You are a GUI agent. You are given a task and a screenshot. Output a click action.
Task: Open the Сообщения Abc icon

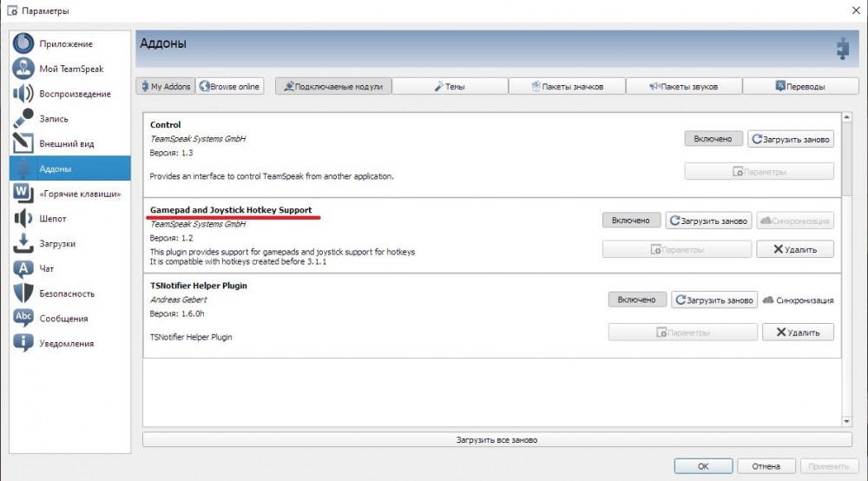[x=23, y=319]
